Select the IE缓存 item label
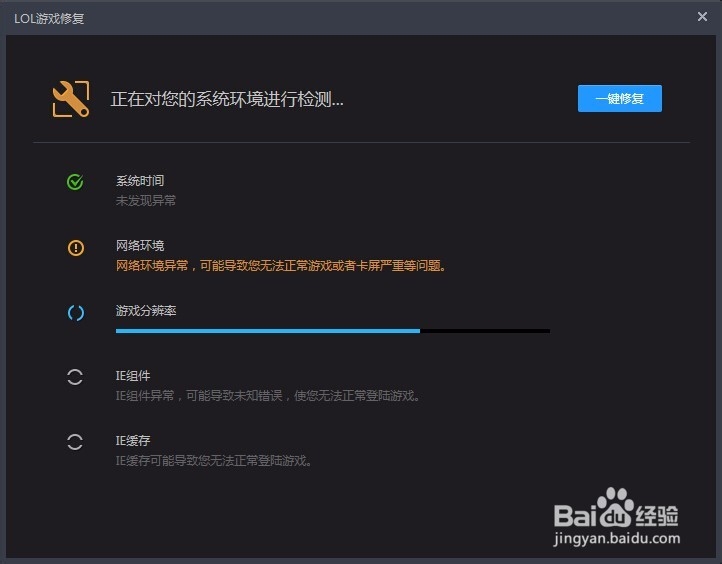 133,441
